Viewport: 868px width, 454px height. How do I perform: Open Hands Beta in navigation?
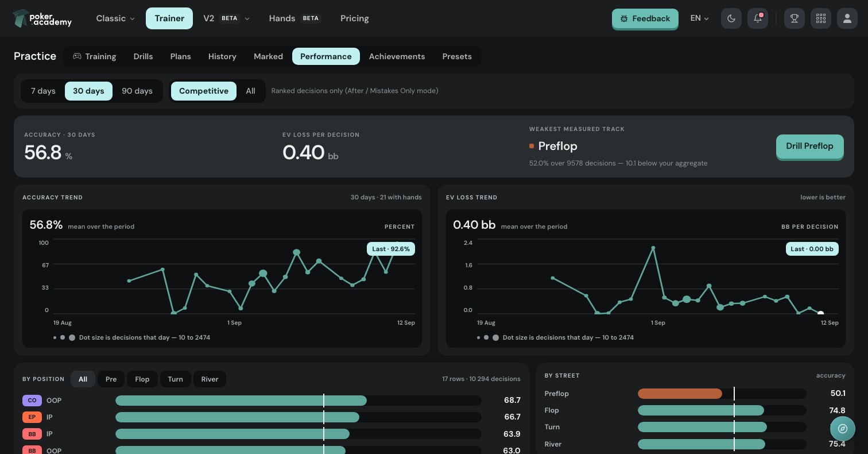point(294,18)
